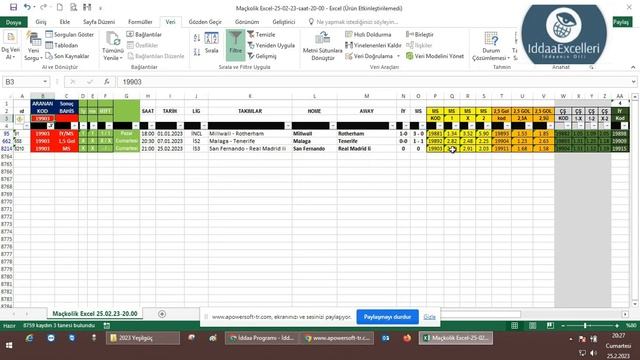
Task: Open print preview from quick access toolbar
Action: click(73, 7)
